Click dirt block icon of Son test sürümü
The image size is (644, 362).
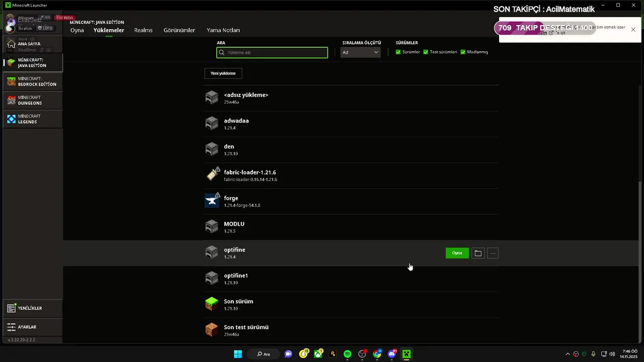212,329
